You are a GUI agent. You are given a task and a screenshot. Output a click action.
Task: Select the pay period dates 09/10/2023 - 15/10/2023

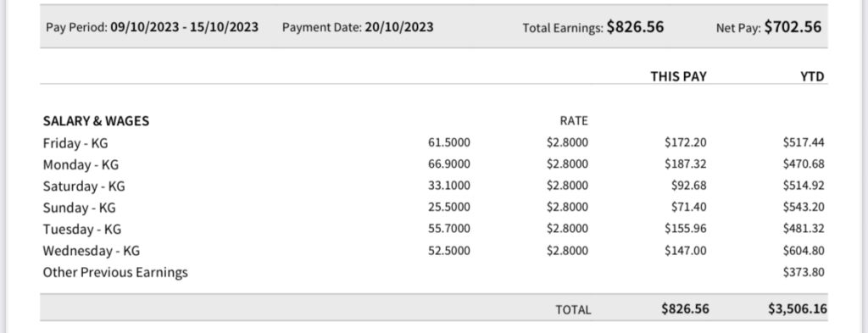[x=184, y=27]
